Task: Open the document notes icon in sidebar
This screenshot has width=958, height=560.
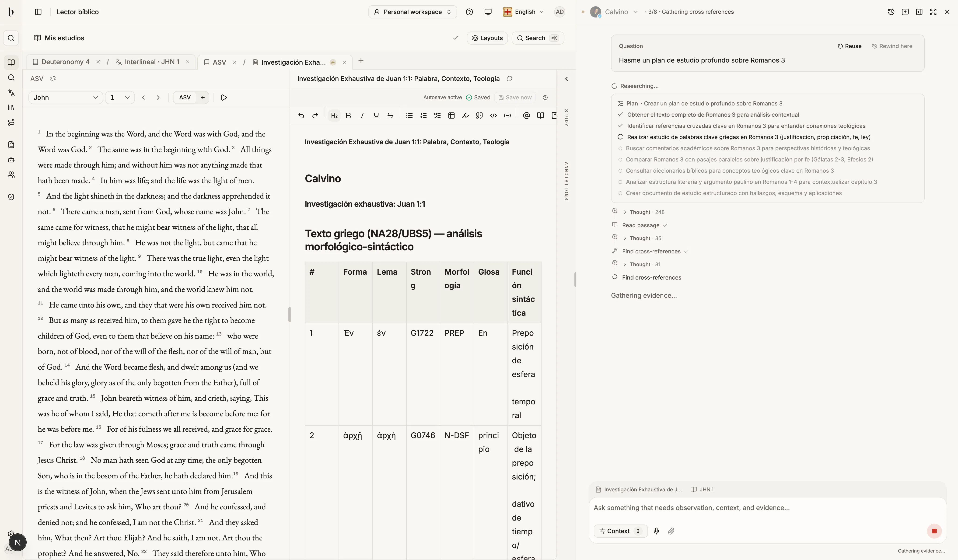Action: [x=11, y=144]
